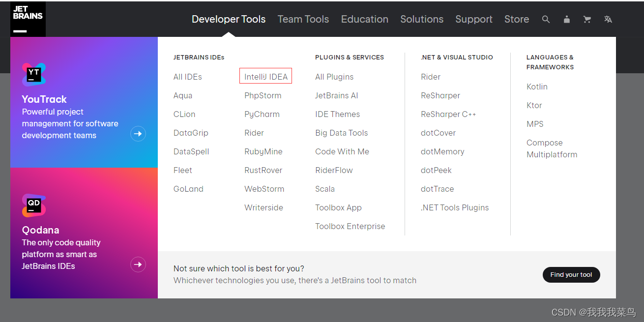Open the Aqua link

183,95
